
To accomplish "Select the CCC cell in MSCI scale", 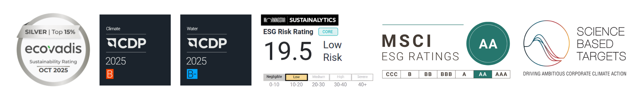I will click(391, 74).
